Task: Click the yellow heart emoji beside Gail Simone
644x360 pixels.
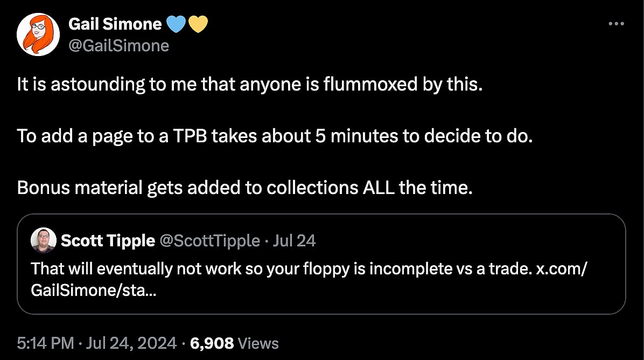Action: [198, 24]
